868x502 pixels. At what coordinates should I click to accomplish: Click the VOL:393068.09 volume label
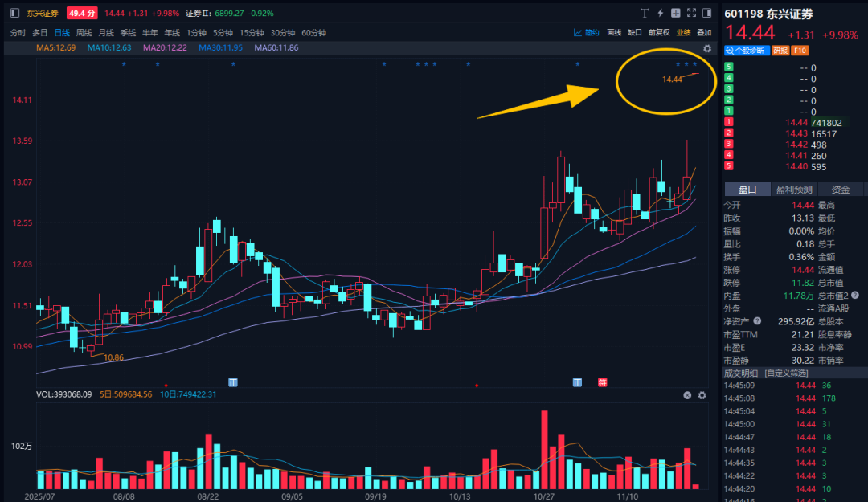tap(63, 394)
